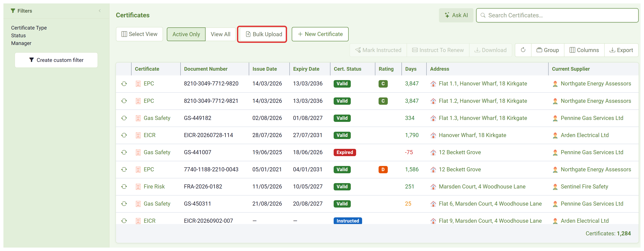The width and height of the screenshot is (644, 251).
Task: Click house icon for Flat 1.3 address
Action: 433,118
